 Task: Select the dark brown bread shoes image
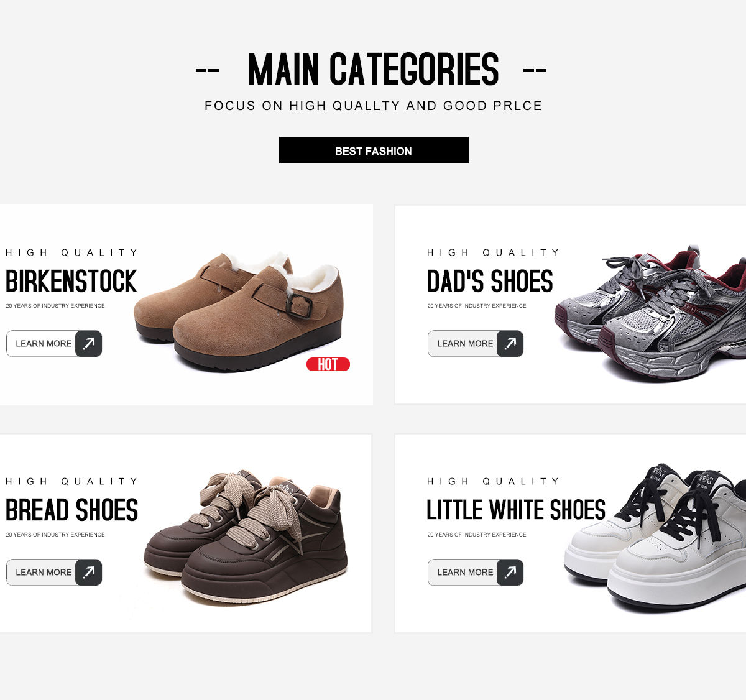coord(246,538)
